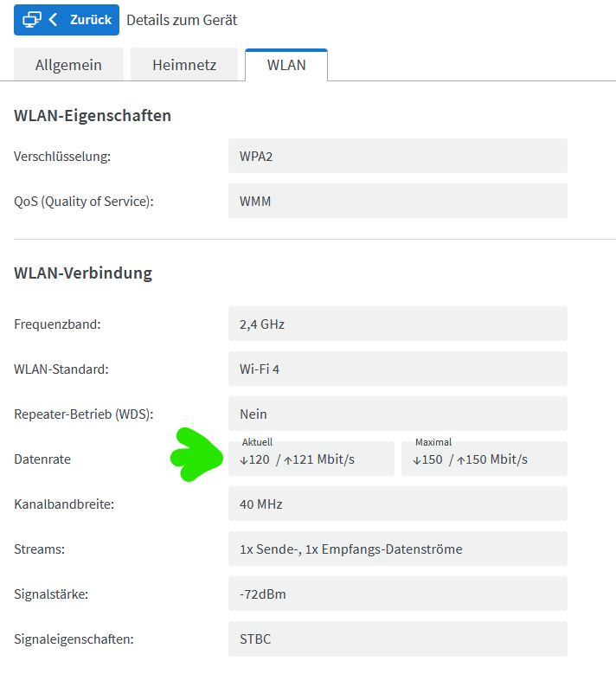Viewport: 616px width, 674px height.
Task: Click the Details zum Gerät page title
Action: (x=182, y=19)
